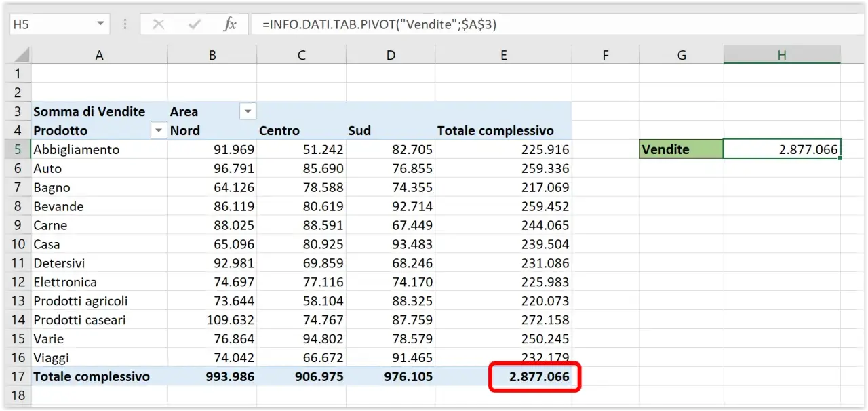Viewport: 868px width, 411px height.
Task: Click the Elettronica row label
Action: (65, 282)
